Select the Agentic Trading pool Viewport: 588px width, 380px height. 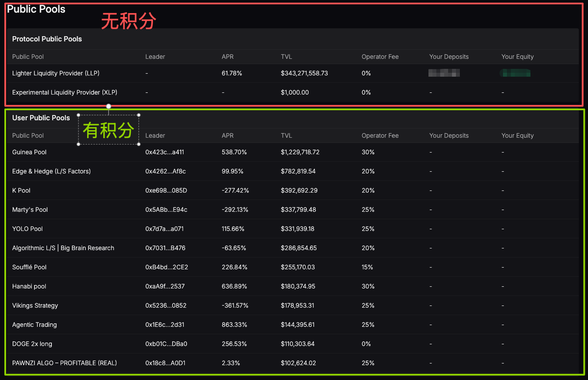coord(34,325)
